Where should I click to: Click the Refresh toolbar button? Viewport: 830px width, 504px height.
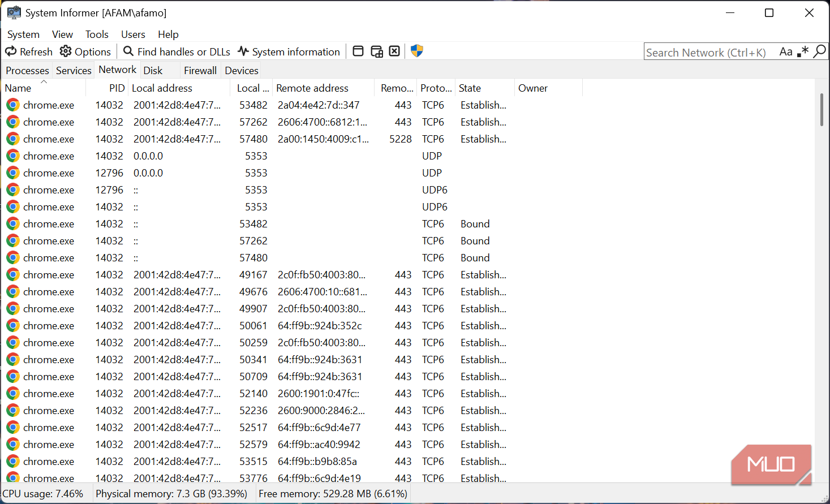[29, 51]
